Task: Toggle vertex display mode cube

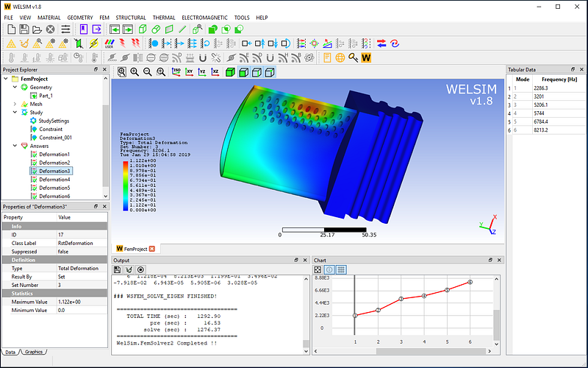Action: point(270,72)
